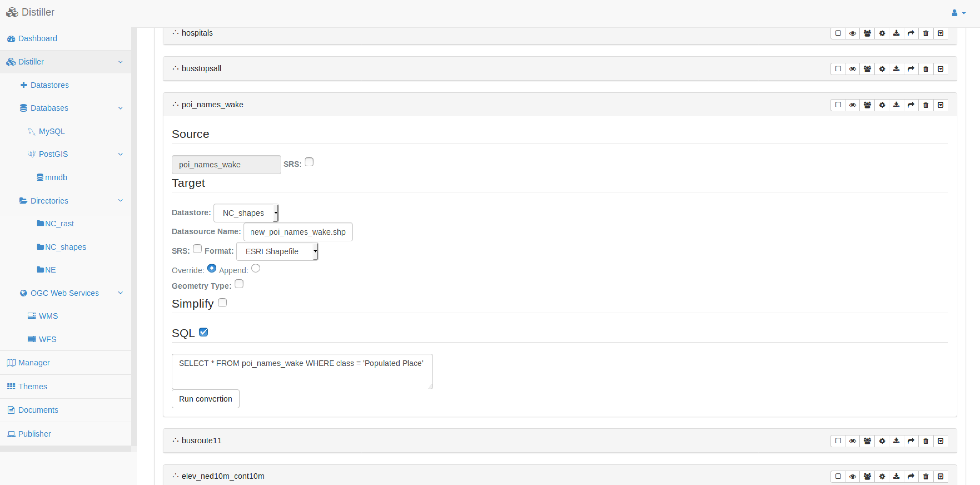Image resolution: width=980 pixels, height=485 pixels.
Task: Open Dashboard in the sidebar
Action: [x=37, y=38]
